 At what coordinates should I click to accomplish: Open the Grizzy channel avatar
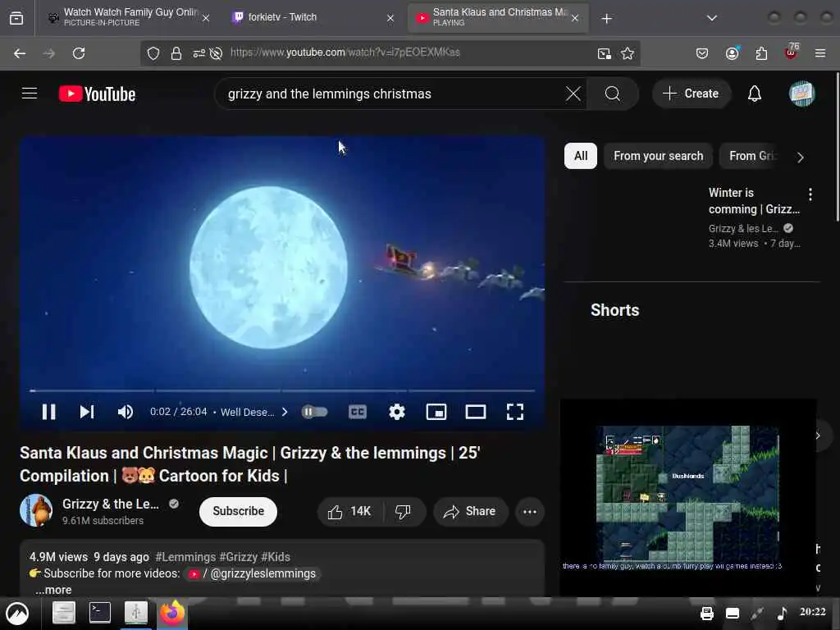36,510
